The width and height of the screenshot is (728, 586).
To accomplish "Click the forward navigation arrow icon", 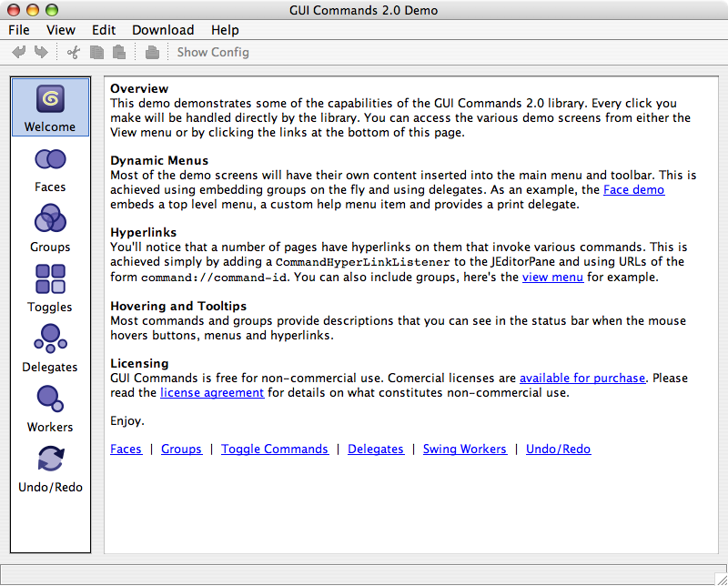I will pyautogui.click(x=38, y=52).
